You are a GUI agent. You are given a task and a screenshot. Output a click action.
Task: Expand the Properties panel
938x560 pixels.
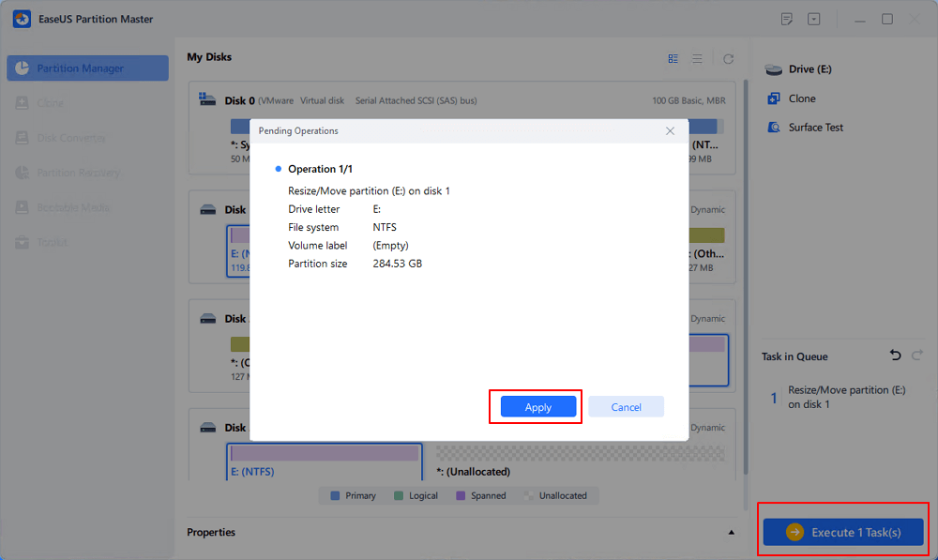[x=731, y=532]
